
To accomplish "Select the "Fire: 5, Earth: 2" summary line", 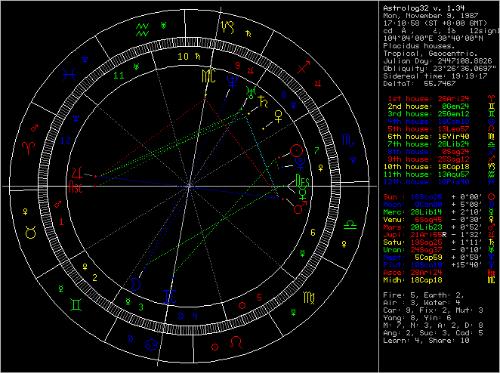I will (x=423, y=295).
